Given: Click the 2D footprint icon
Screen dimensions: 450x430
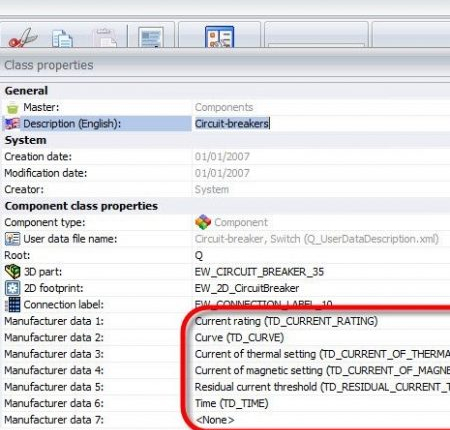Looking at the screenshot, I should tap(12, 288).
